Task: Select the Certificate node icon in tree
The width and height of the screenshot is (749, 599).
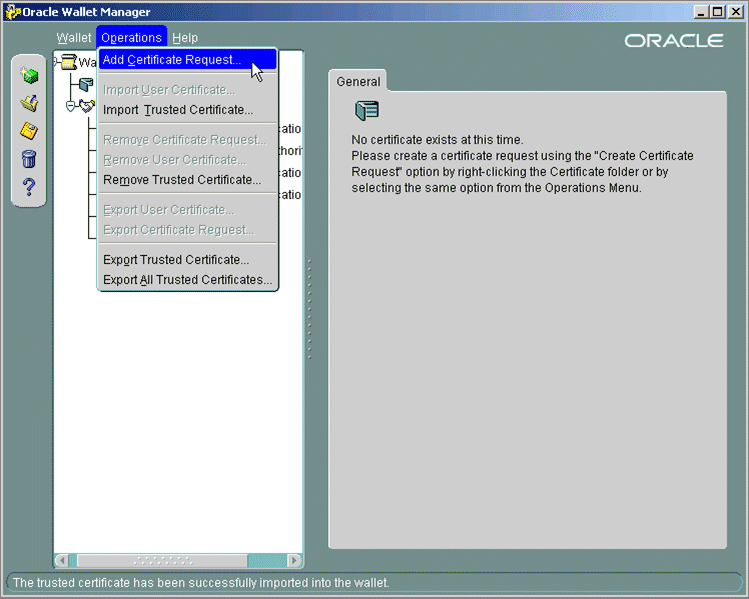Action: pyautogui.click(x=86, y=85)
